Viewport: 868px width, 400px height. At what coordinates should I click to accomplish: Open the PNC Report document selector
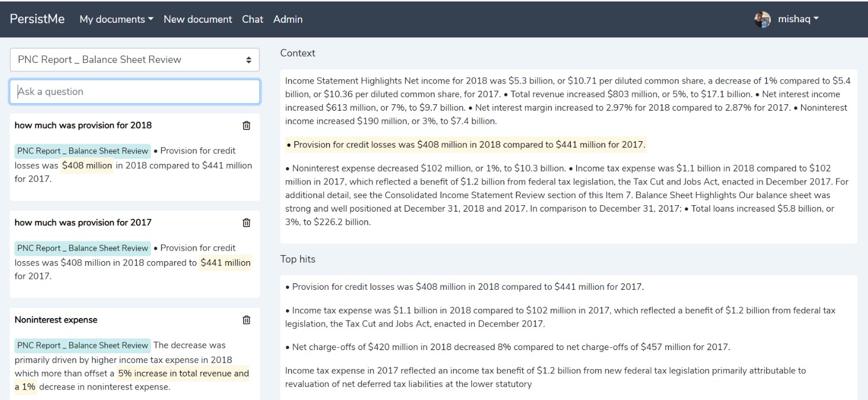[x=135, y=60]
